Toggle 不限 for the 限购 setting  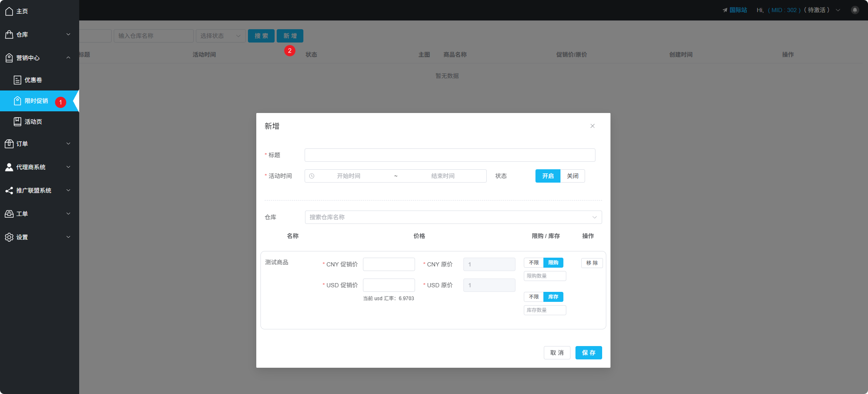(533, 263)
